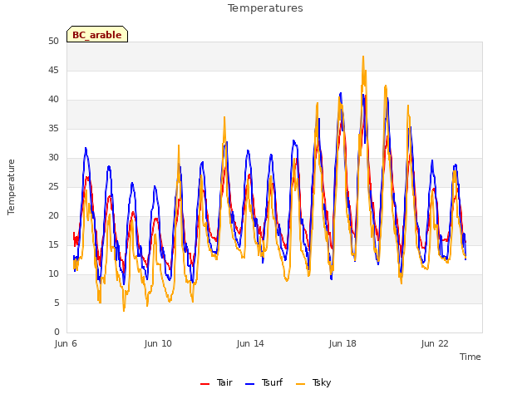
Task: Click the 0 y-axis tick label
Action: click(57, 332)
